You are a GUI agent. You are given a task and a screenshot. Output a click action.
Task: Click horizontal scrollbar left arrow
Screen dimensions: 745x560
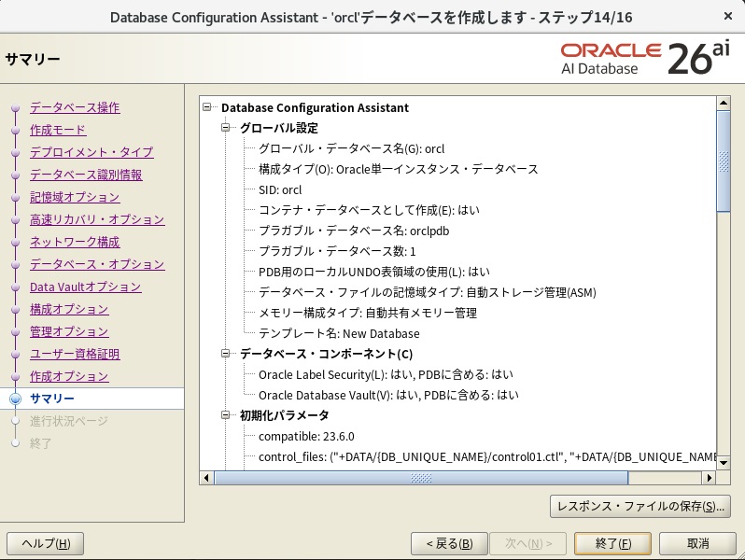pos(206,477)
